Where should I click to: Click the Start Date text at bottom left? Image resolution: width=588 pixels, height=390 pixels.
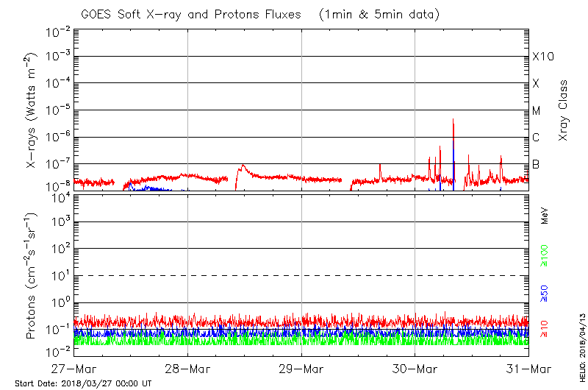pos(83,383)
